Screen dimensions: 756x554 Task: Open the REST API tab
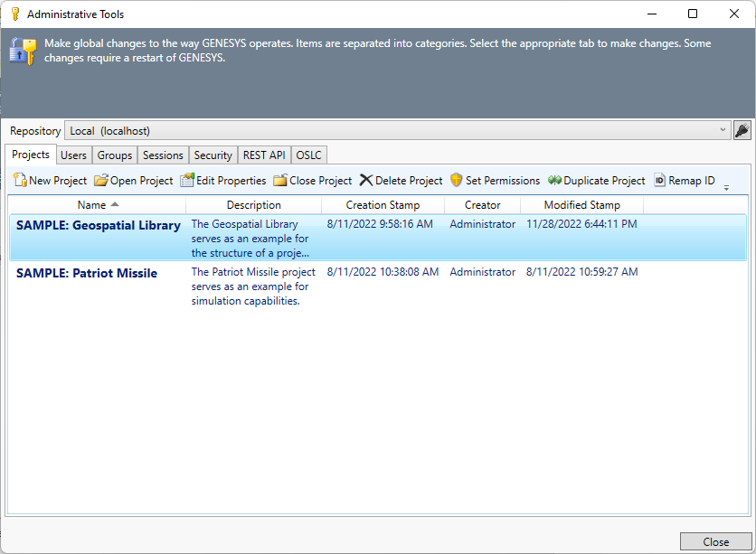[x=264, y=155]
